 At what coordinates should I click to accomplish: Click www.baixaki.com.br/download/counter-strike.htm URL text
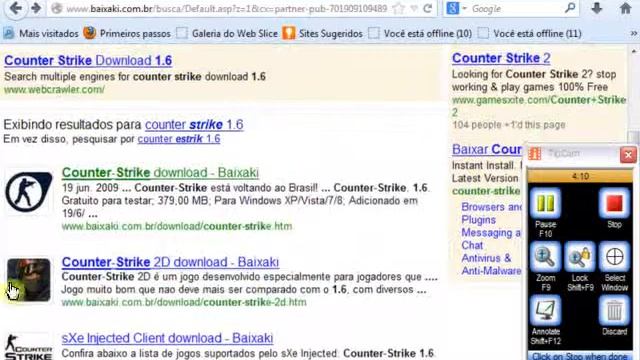[177, 226]
